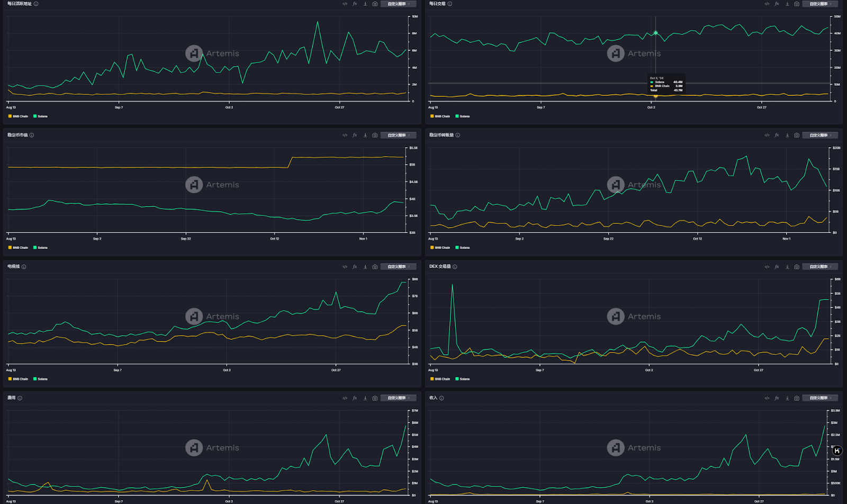Open 自定义图表 for 每日交易 panel
This screenshot has width=847, height=504.
tap(820, 4)
